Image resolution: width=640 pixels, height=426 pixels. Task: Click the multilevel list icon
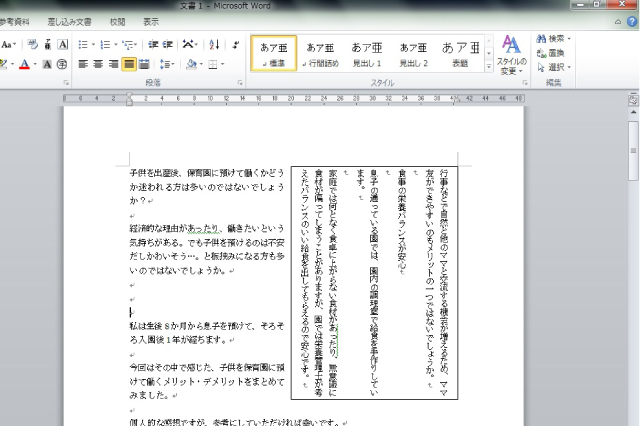pos(128,44)
